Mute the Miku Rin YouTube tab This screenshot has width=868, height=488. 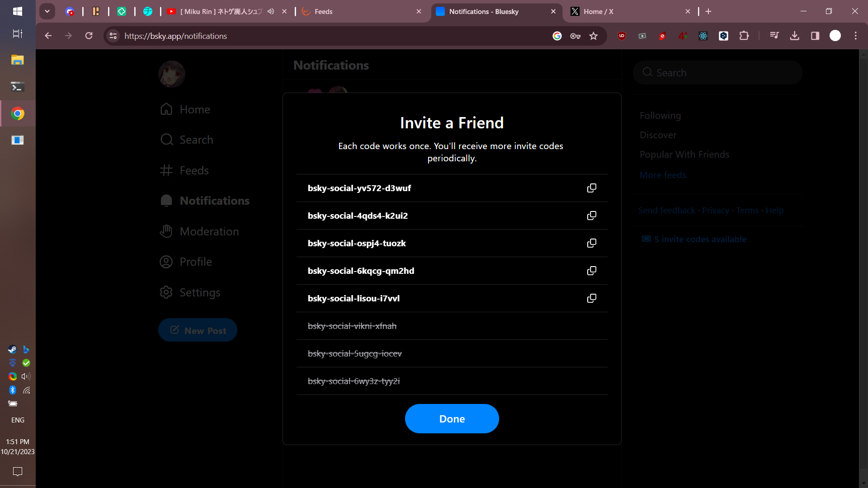click(271, 12)
